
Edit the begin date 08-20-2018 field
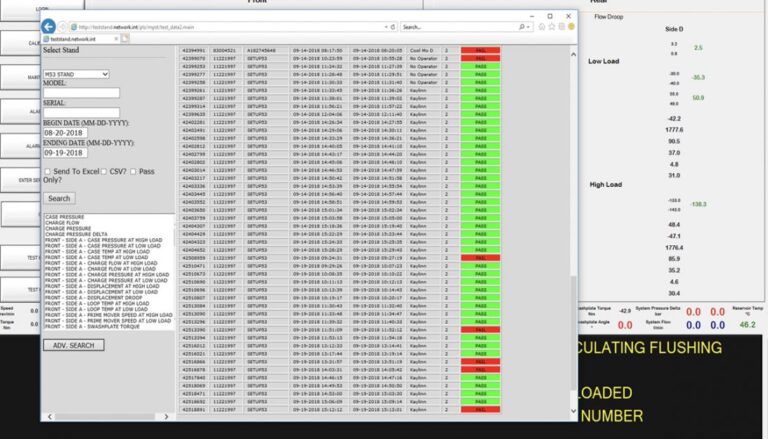click(65, 133)
